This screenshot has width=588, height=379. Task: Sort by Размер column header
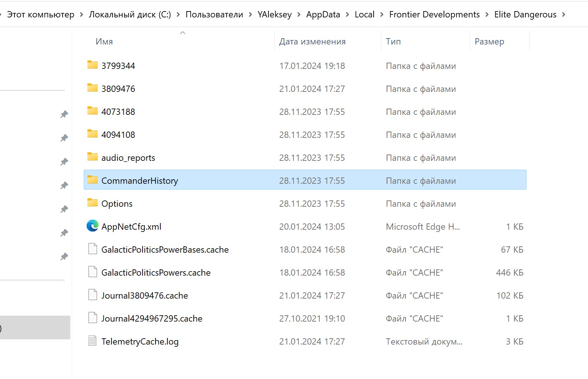(x=490, y=41)
